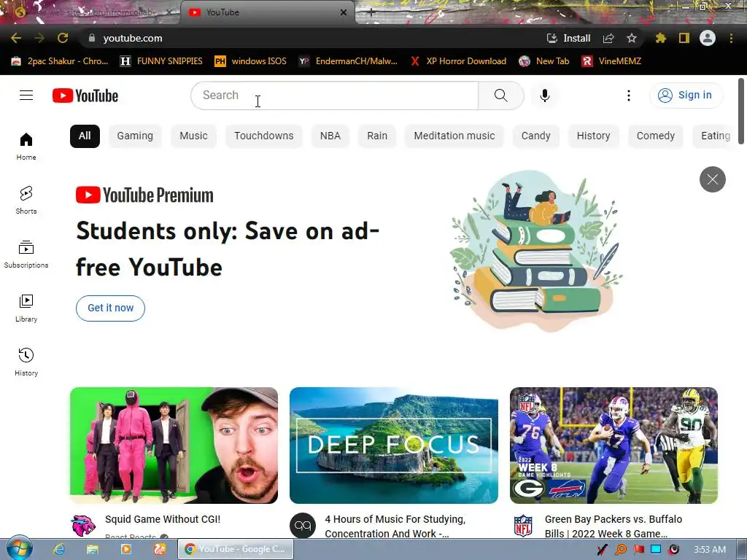The image size is (747, 560).
Task: Select the Meditation music chip
Action: coord(454,136)
